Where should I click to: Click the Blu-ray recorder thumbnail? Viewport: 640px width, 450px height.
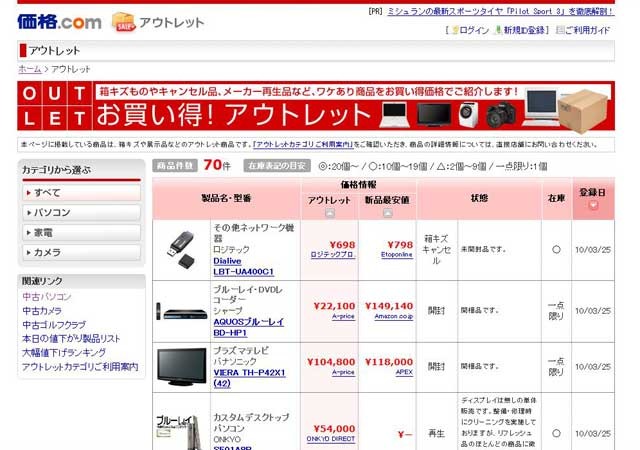182,312
